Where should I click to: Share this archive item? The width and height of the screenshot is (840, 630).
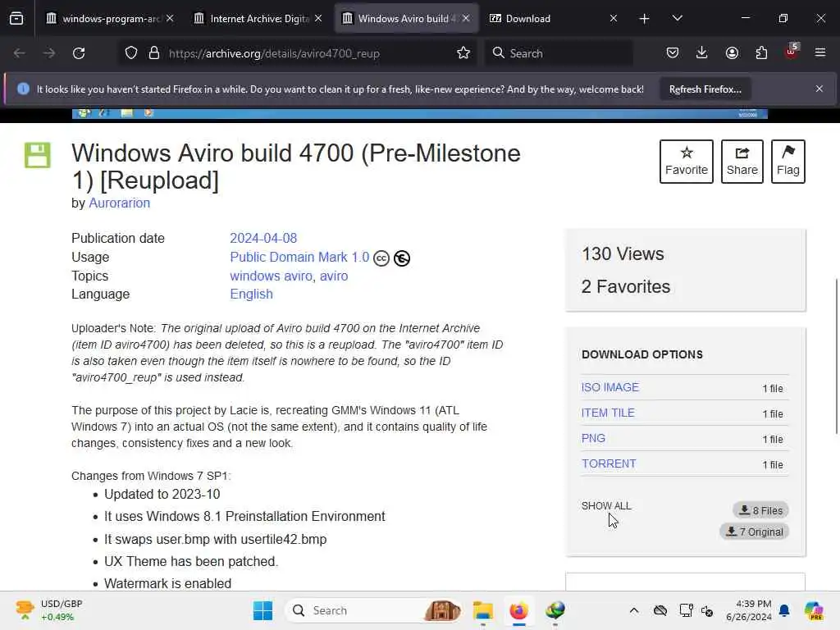point(742,162)
